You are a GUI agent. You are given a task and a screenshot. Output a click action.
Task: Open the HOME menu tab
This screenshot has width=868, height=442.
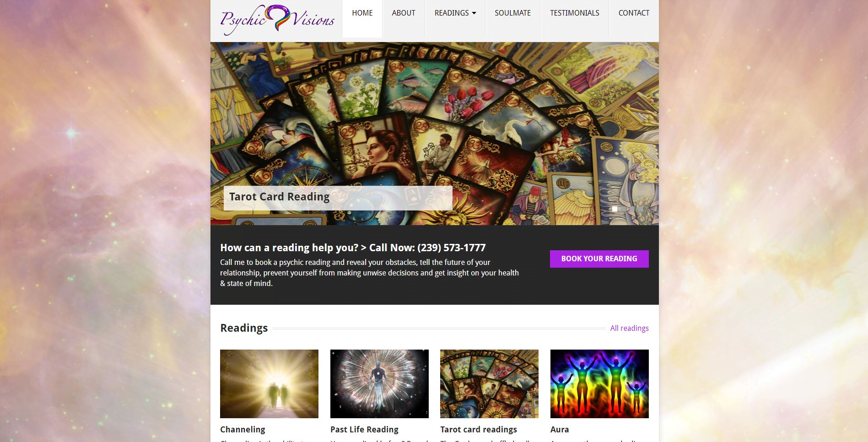tap(362, 19)
